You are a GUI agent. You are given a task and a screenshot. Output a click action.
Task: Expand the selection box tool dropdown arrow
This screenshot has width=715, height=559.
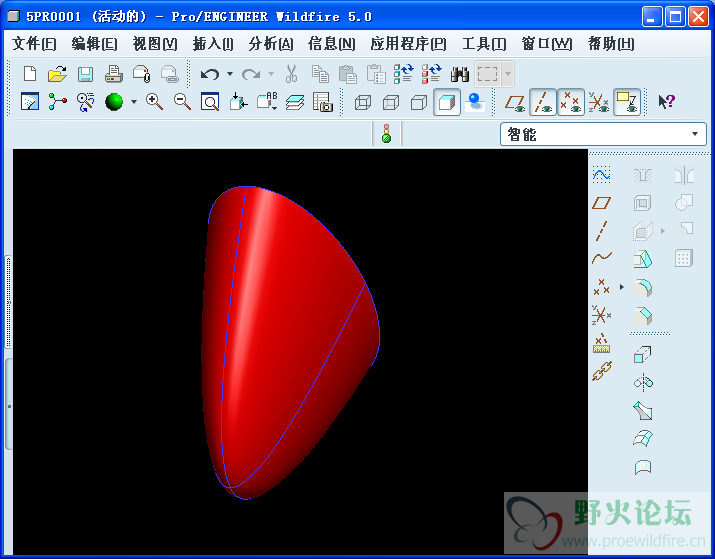(x=508, y=74)
